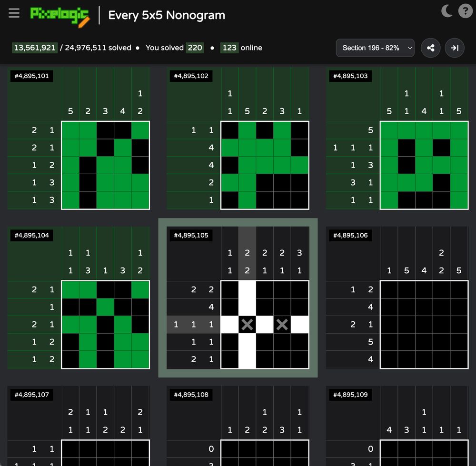Click the X-marked cell in puzzle #4,895,105 column four
The width and height of the screenshot is (476, 466).
pyautogui.click(x=282, y=325)
